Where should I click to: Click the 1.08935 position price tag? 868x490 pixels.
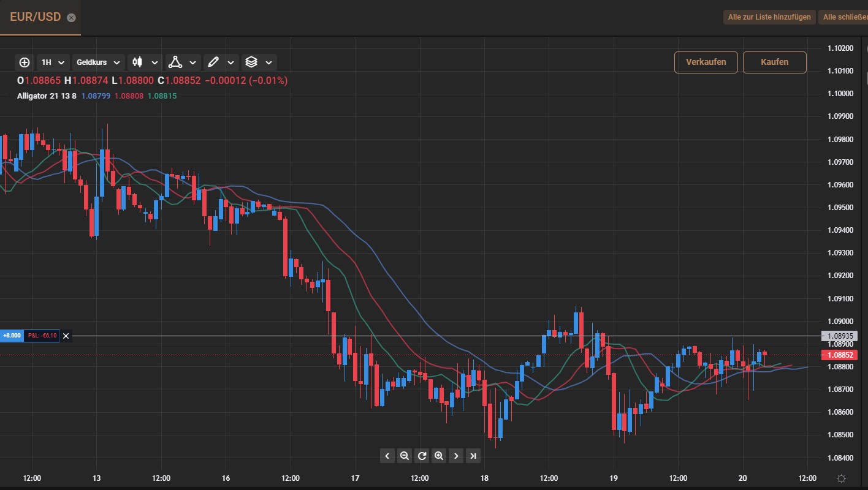pyautogui.click(x=839, y=336)
